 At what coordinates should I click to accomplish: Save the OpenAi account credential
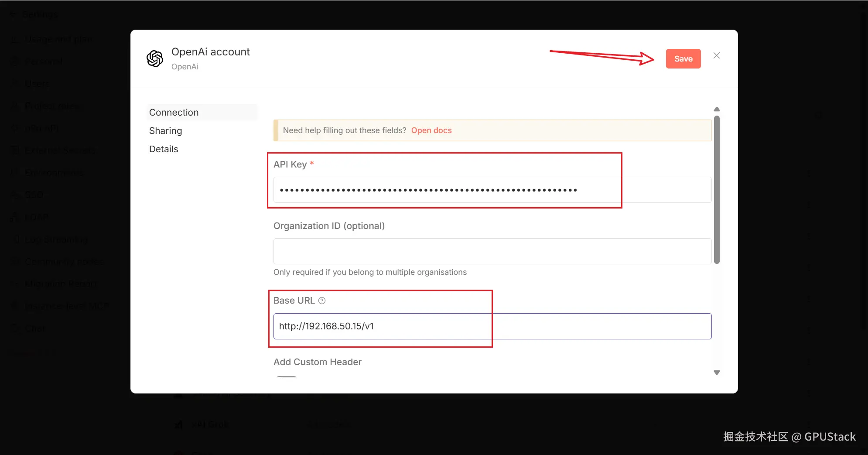coord(683,59)
